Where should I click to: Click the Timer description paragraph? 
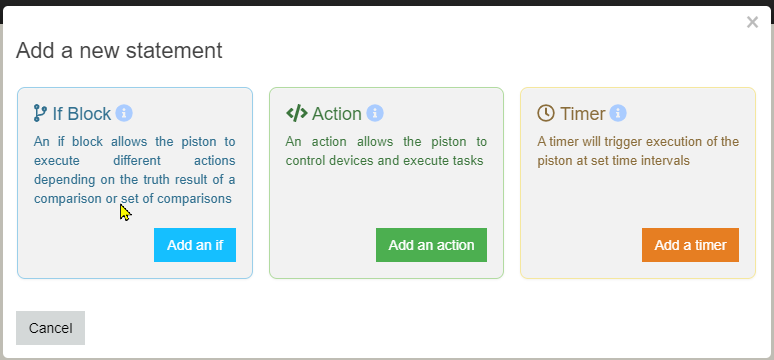pyautogui.click(x=638, y=152)
